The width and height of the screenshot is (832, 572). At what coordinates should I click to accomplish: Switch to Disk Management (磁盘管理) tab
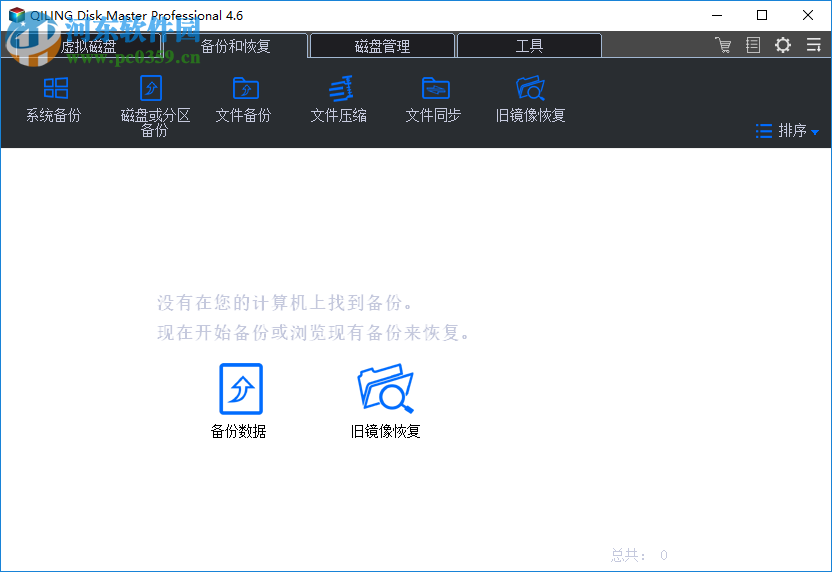pos(382,46)
